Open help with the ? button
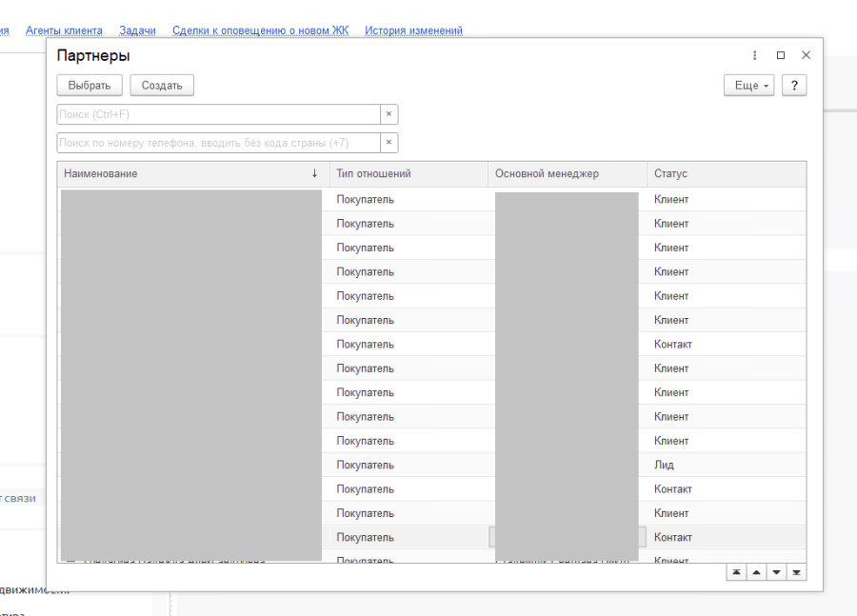Image resolution: width=857 pixels, height=616 pixels. pos(794,86)
